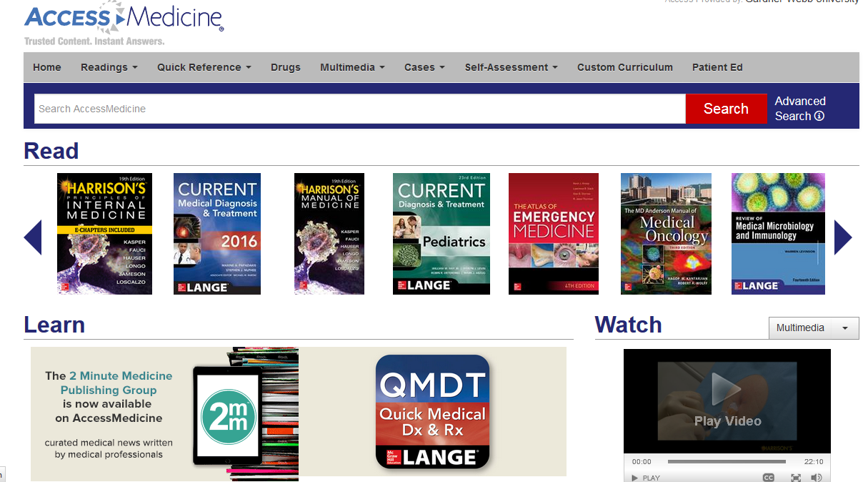The image size is (868, 482).
Task: Mute the video with speaker icon
Action: pos(817,477)
